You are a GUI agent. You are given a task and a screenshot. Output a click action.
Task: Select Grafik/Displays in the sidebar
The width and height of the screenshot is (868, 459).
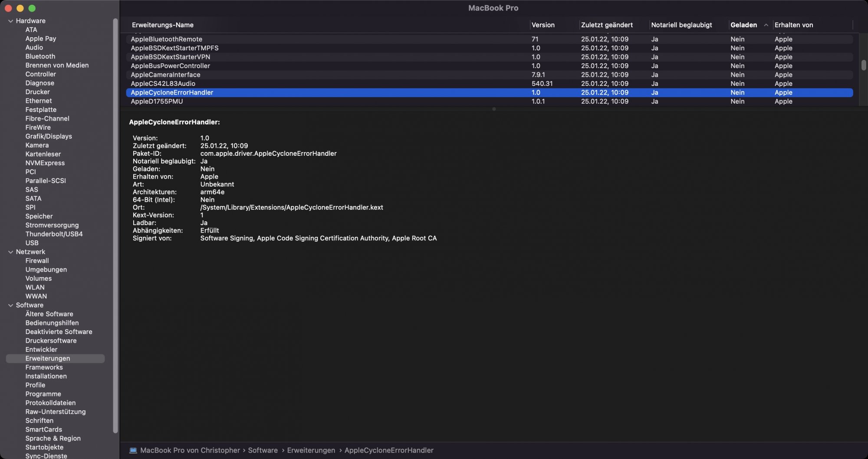click(49, 136)
